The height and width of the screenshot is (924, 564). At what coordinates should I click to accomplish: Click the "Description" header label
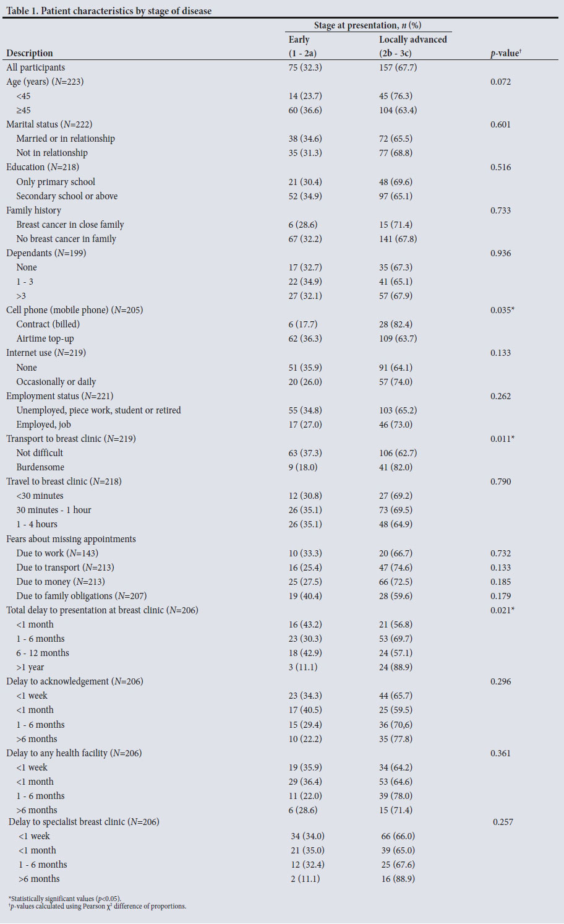[30, 53]
